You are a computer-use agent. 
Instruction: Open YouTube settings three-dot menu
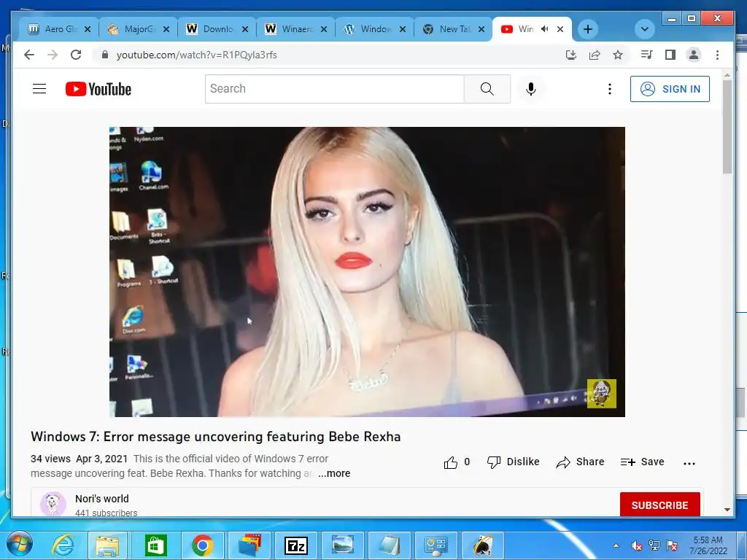pos(609,88)
